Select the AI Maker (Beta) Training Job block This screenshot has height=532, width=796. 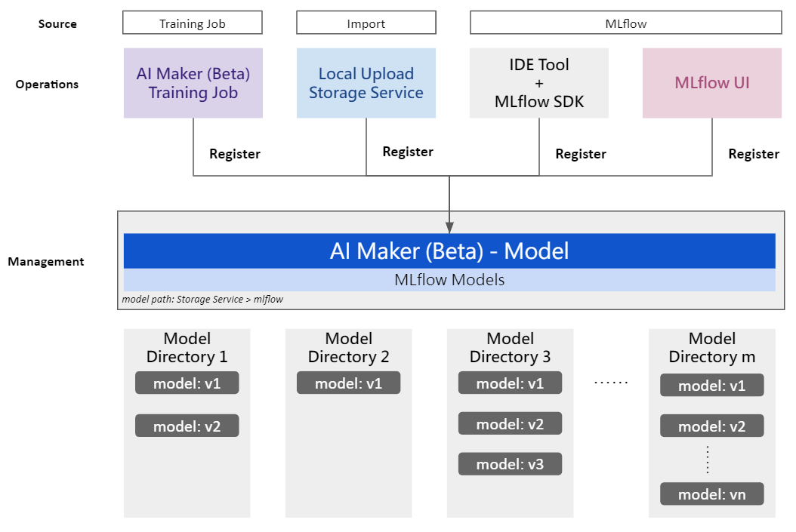click(193, 83)
